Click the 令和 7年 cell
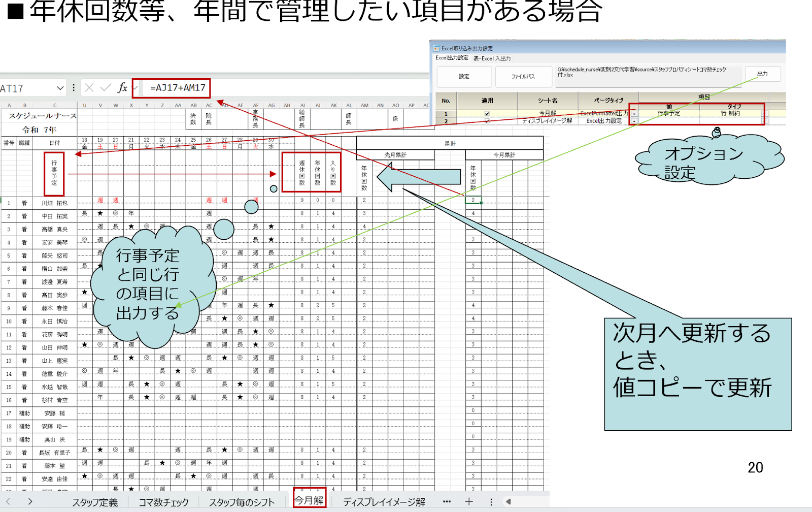 pos(39,130)
